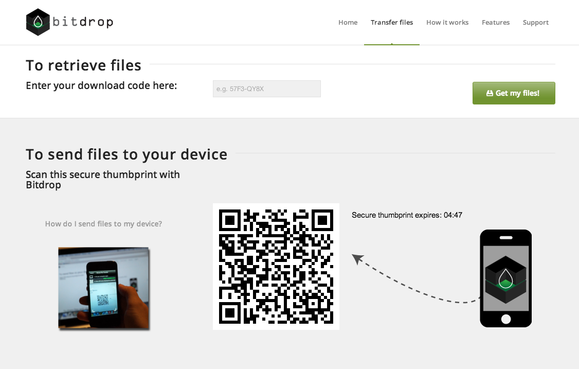This screenshot has height=369, width=579.
Task: Click the smartphone illustration with Bitdrop logo
Action: [x=506, y=278]
